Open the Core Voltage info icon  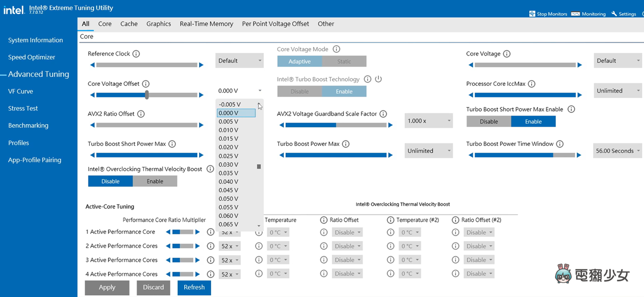click(507, 54)
